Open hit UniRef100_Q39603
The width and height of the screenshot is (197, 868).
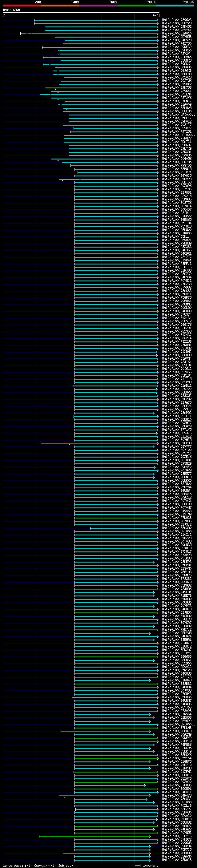pyautogui.click(x=176, y=20)
